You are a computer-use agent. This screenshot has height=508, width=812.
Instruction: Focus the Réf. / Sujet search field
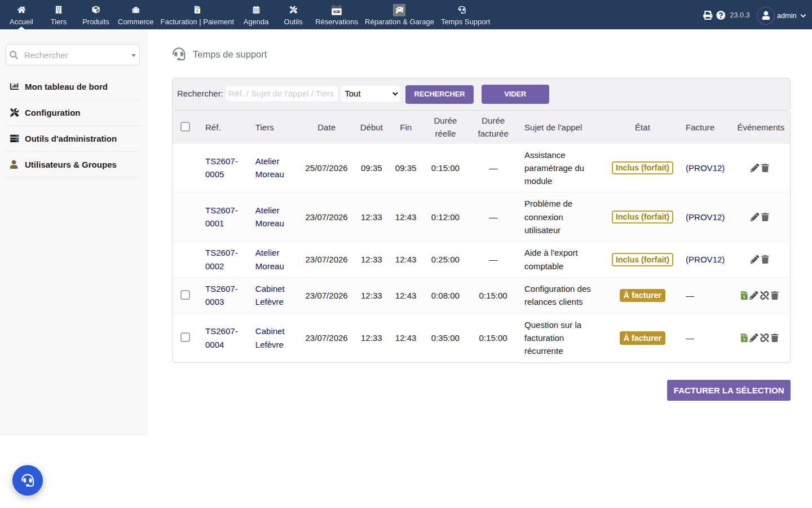[282, 94]
